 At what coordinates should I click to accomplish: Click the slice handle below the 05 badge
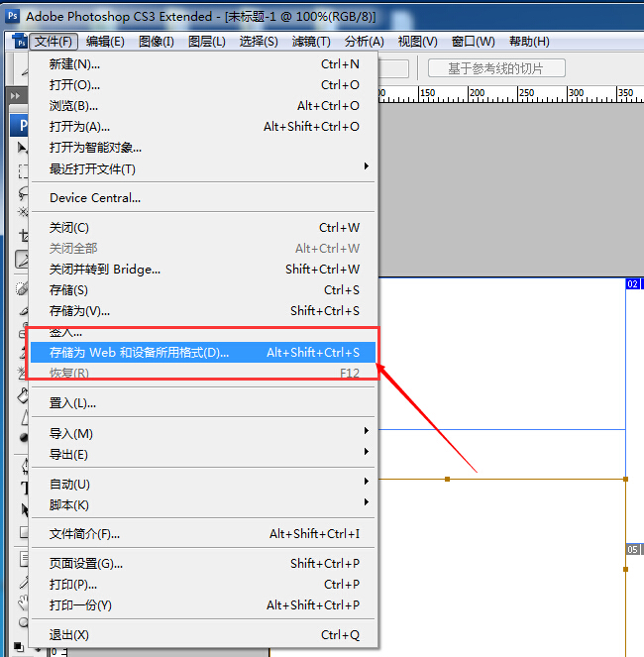pyautogui.click(x=625, y=570)
